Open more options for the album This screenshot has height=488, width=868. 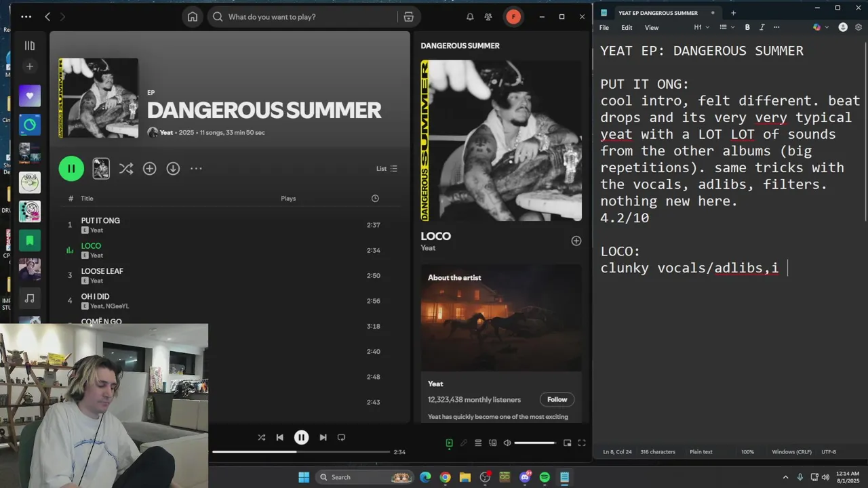(x=196, y=169)
